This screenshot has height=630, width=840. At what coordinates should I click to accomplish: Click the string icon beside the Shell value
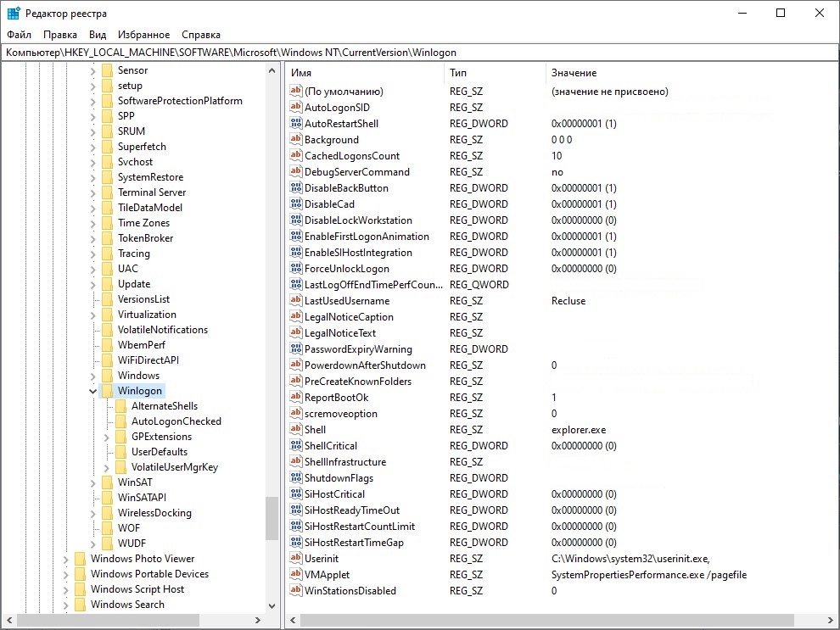click(x=296, y=430)
